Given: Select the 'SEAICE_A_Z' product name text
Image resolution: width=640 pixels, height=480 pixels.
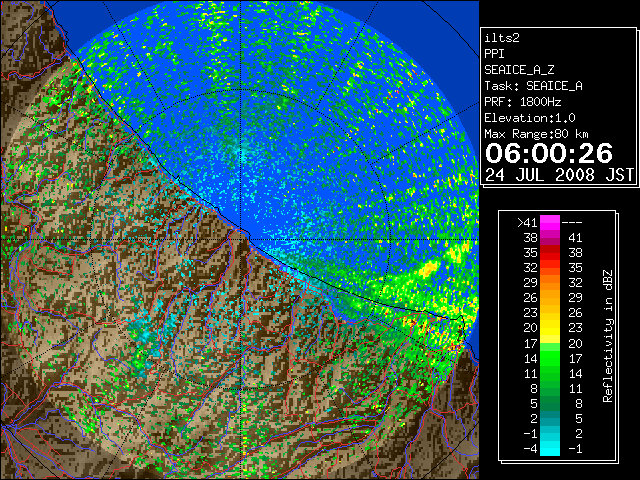Looking at the screenshot, I should [519, 70].
